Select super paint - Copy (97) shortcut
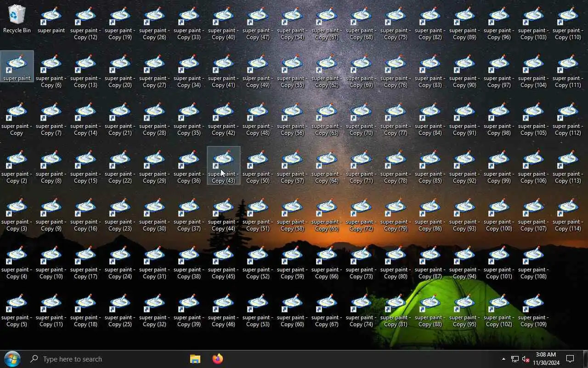 point(499,71)
